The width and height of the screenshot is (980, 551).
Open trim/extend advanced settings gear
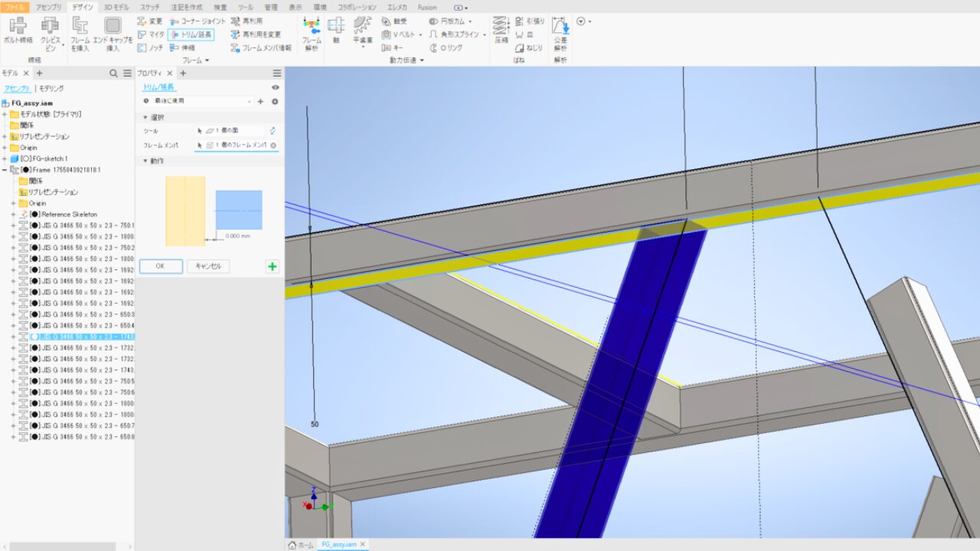pos(275,101)
